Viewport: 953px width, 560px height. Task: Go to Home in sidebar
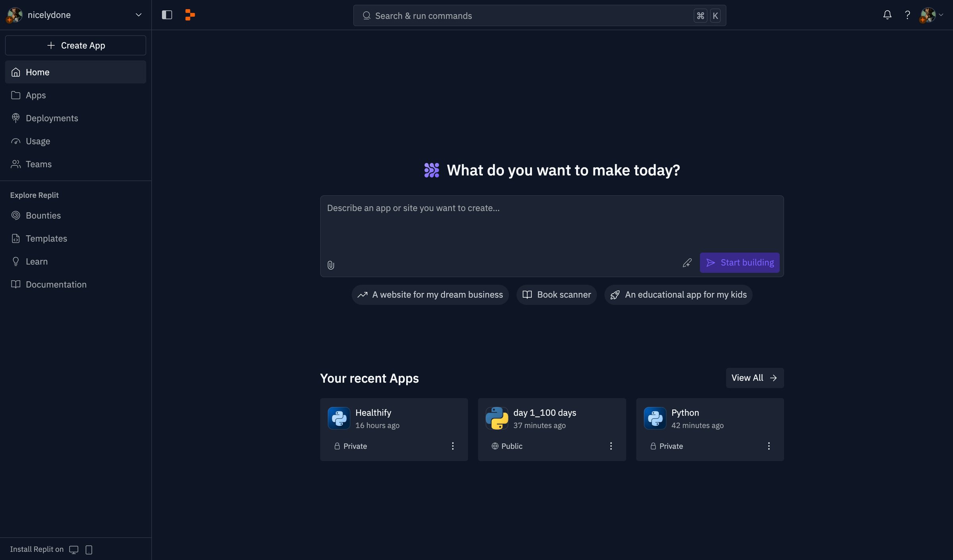(x=75, y=72)
